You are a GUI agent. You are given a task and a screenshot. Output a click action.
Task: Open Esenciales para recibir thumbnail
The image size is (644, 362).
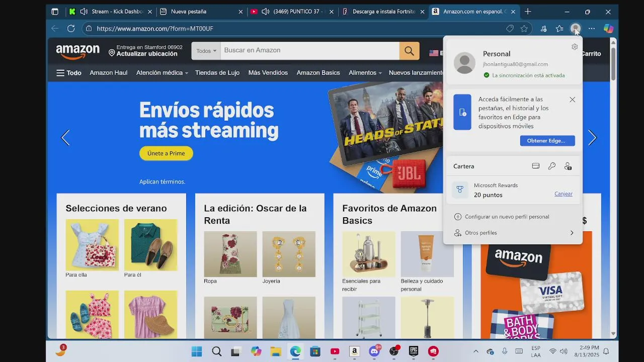click(x=369, y=254)
